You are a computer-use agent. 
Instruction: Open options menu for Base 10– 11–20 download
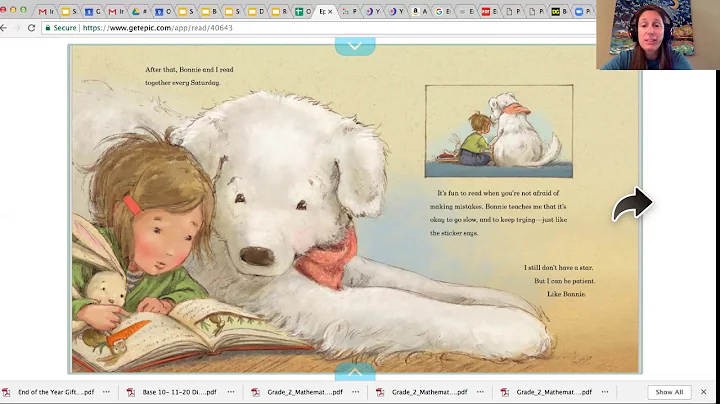(231, 392)
